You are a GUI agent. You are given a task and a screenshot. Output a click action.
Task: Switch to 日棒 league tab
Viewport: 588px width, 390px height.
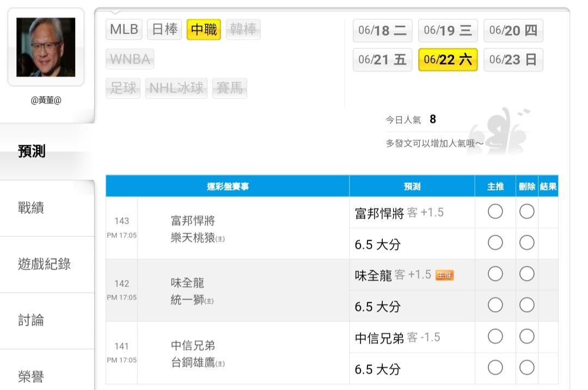(164, 29)
